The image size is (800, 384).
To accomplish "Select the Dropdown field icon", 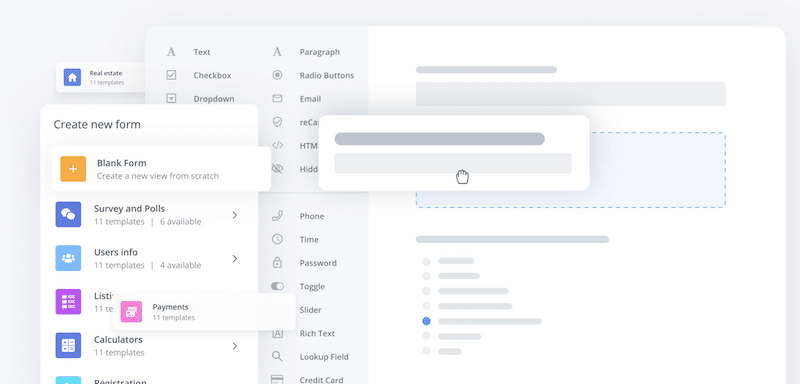I will [x=171, y=99].
